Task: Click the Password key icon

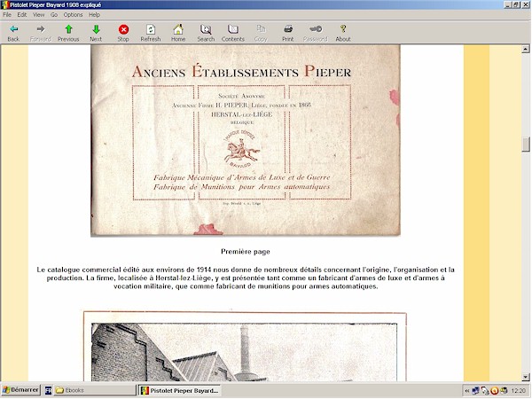Action: pos(316,29)
